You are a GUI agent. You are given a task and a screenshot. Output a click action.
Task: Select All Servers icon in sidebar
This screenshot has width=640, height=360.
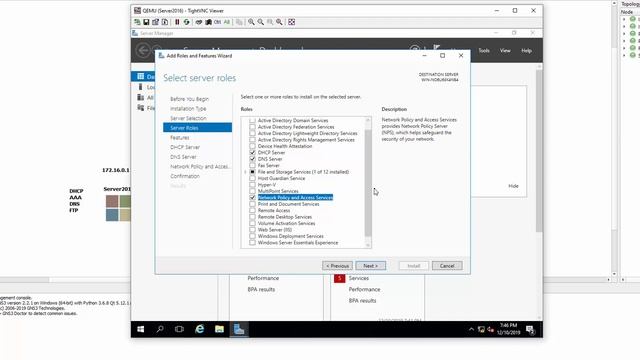[141, 98]
